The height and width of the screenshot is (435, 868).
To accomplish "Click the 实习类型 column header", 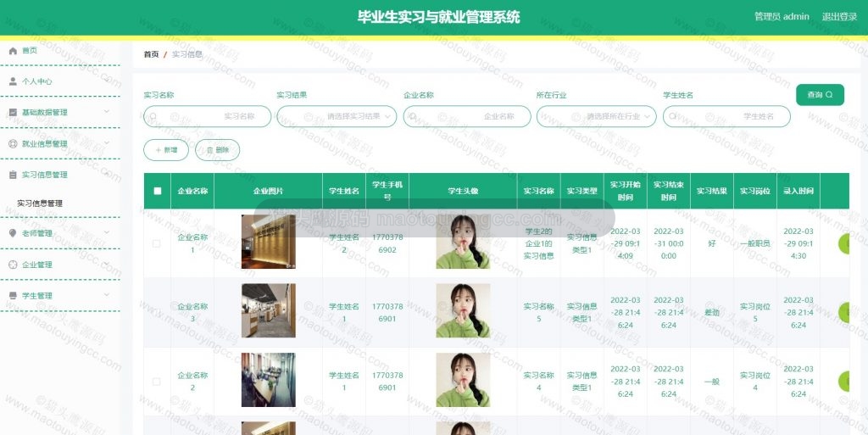I will [x=581, y=191].
